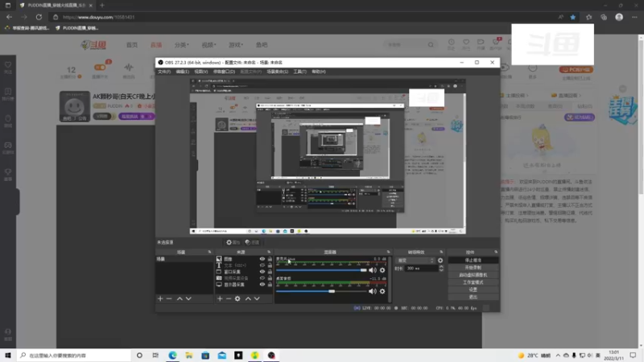Mute the 麦克风/Aux speaker icon
Viewport: 644px width, 362px height.
(373, 270)
